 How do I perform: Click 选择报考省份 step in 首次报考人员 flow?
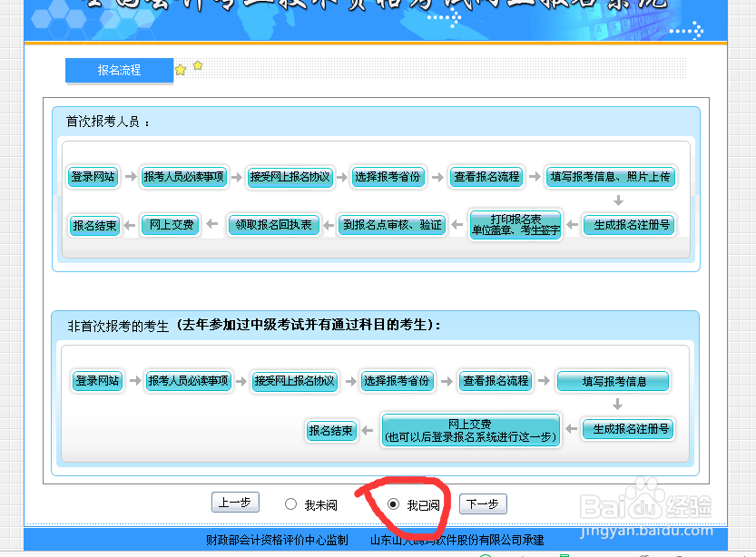click(388, 177)
